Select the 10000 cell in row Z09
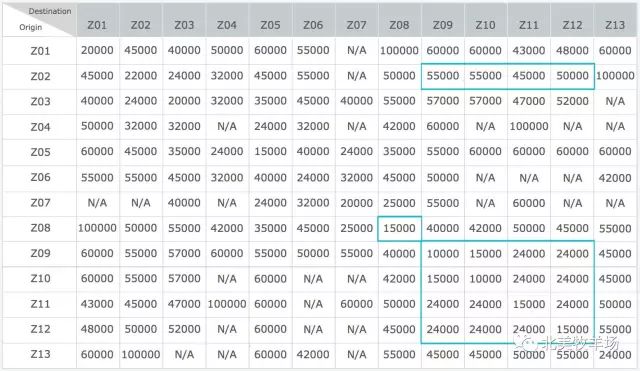This screenshot has width=640, height=371. tap(442, 253)
